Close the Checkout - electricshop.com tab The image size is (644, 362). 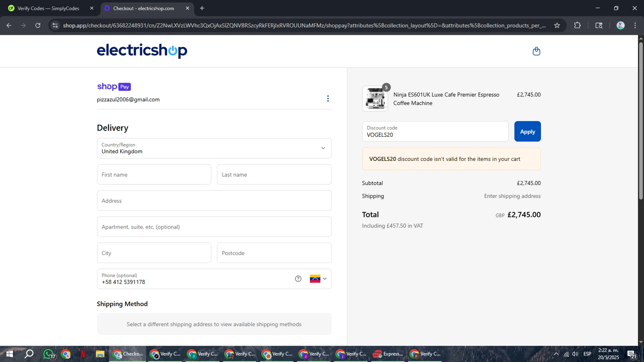point(188,8)
